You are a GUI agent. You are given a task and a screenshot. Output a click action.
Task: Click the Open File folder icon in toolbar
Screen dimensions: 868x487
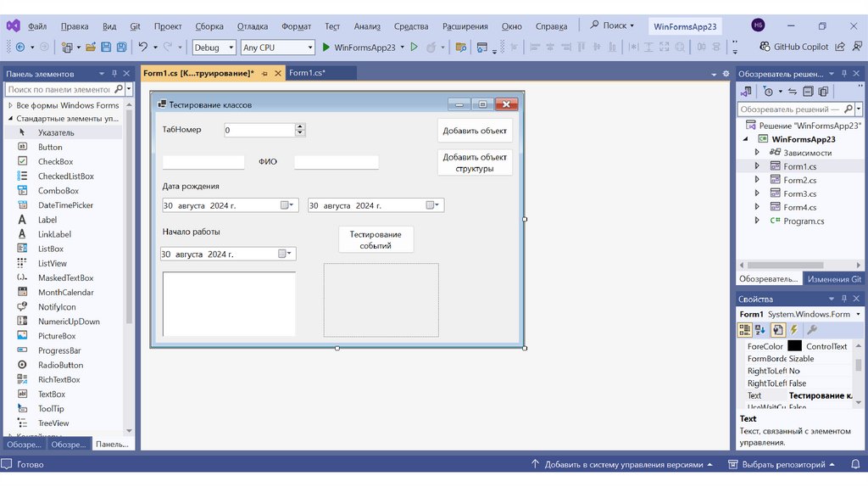point(90,48)
